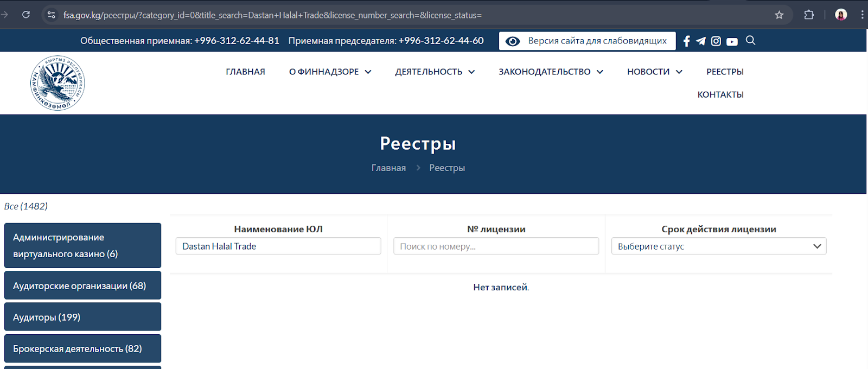Go to ГЛАВНАЯ in the navigation
The image size is (868, 369).
pos(245,72)
